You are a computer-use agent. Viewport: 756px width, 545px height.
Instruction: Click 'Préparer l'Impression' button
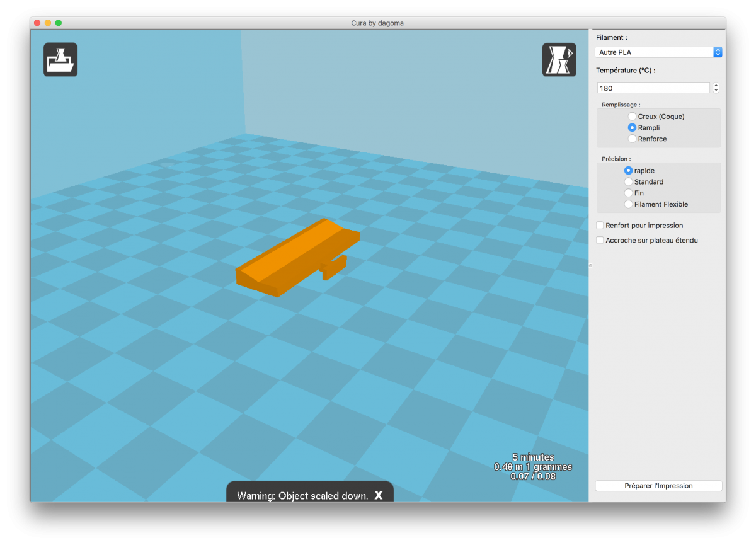658,486
